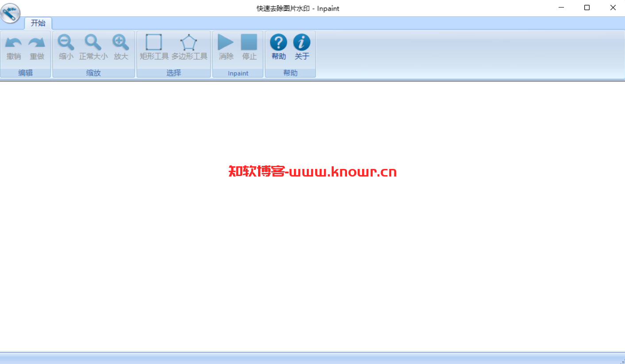
Task: Click the 帮助 group label below the icons
Action: (x=290, y=73)
